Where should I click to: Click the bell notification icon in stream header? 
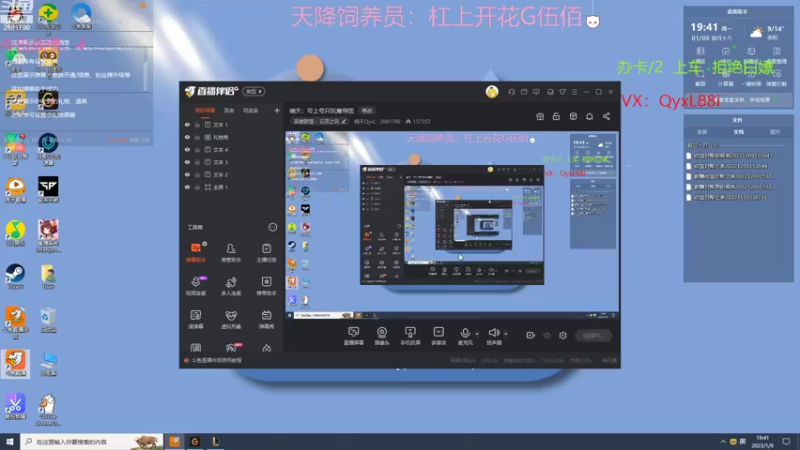pyautogui.click(x=589, y=116)
